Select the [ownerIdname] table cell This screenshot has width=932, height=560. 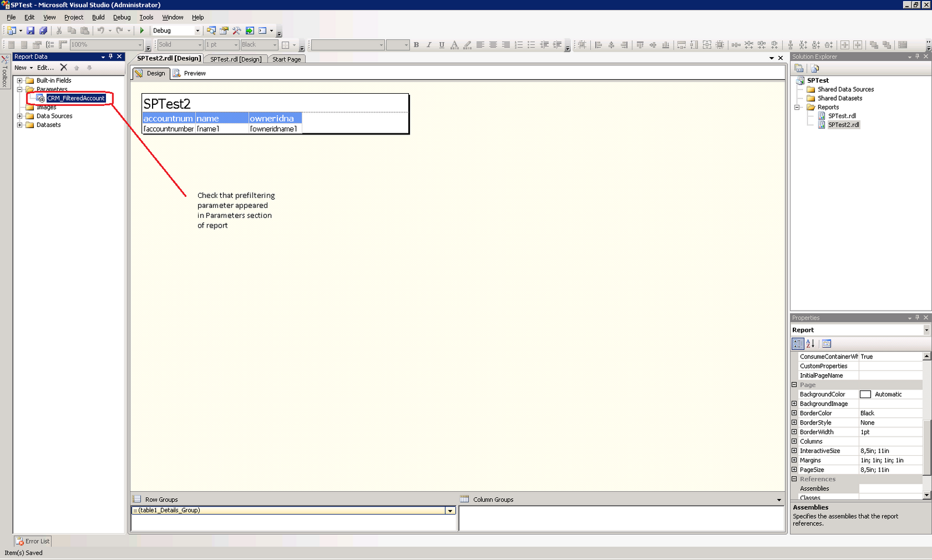(275, 129)
